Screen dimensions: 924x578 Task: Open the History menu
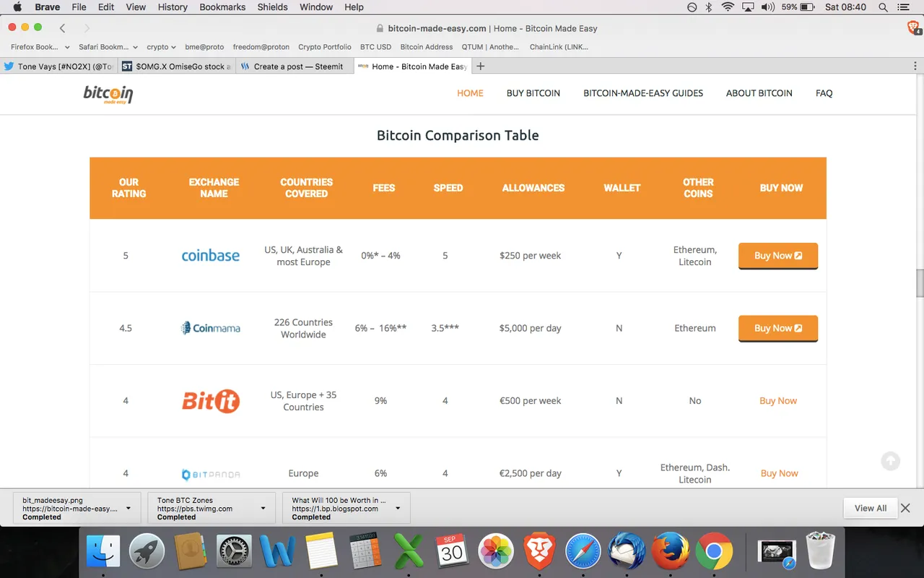coord(173,7)
